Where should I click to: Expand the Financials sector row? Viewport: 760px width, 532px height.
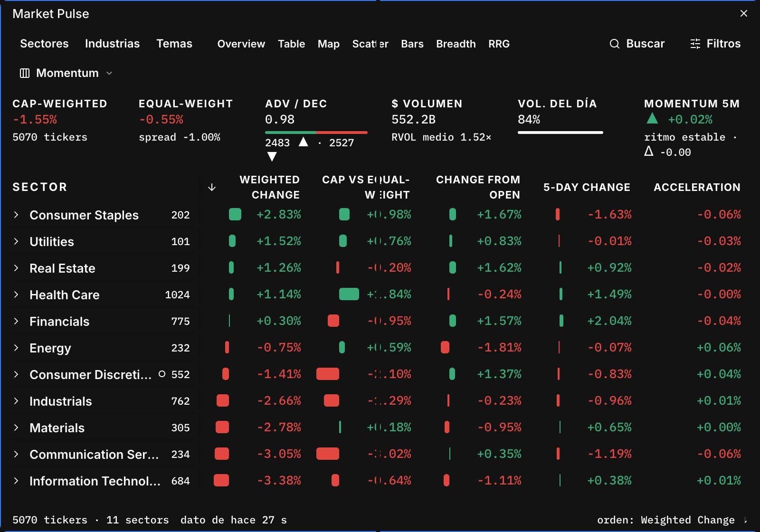tap(16, 321)
